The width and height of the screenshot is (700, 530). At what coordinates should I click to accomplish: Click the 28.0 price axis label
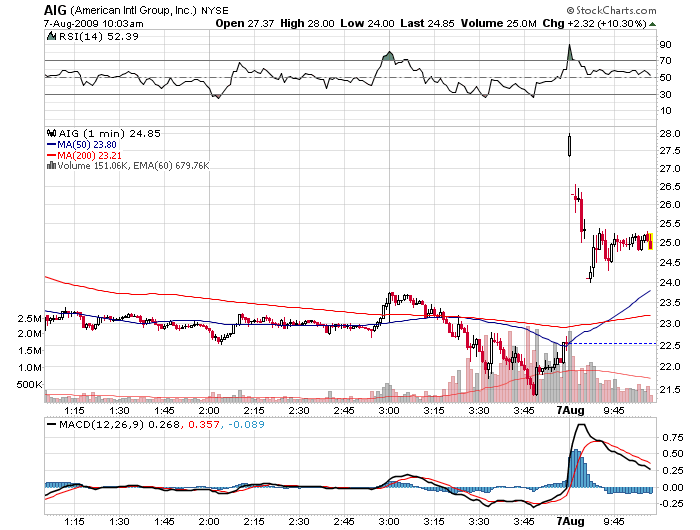click(x=670, y=134)
